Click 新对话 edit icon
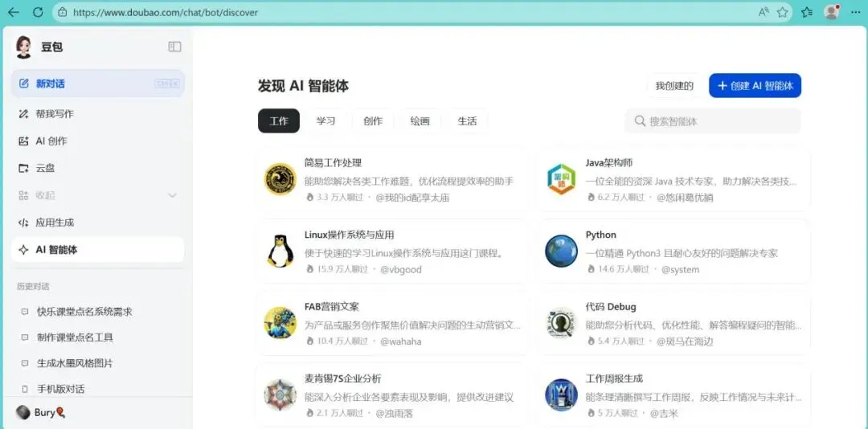 (23, 84)
